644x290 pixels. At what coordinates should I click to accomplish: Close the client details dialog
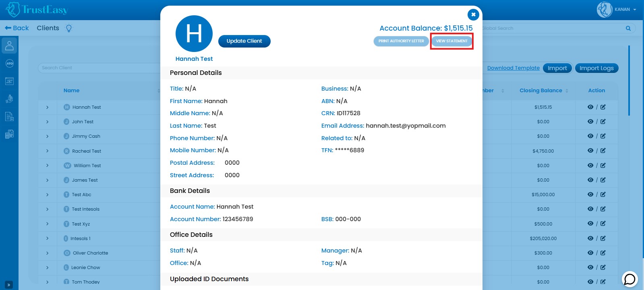(473, 14)
